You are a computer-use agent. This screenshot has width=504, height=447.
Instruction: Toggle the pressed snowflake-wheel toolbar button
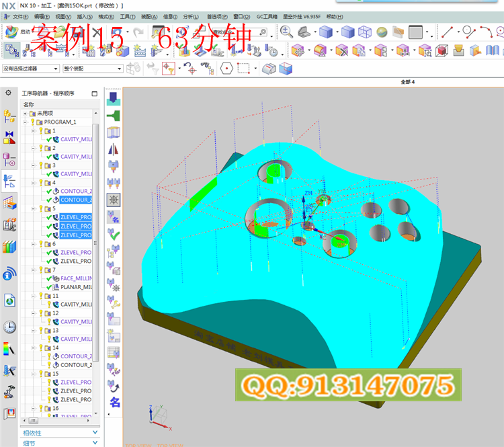114,200
